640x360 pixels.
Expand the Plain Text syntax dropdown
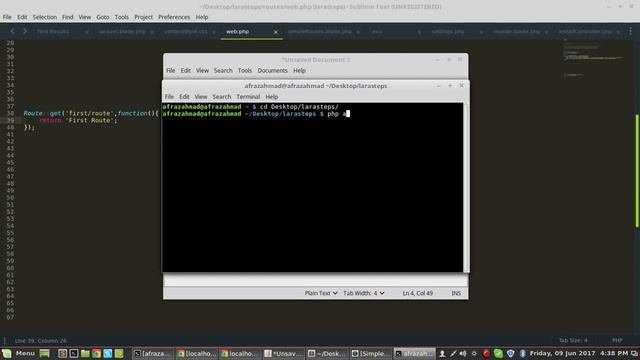321,293
